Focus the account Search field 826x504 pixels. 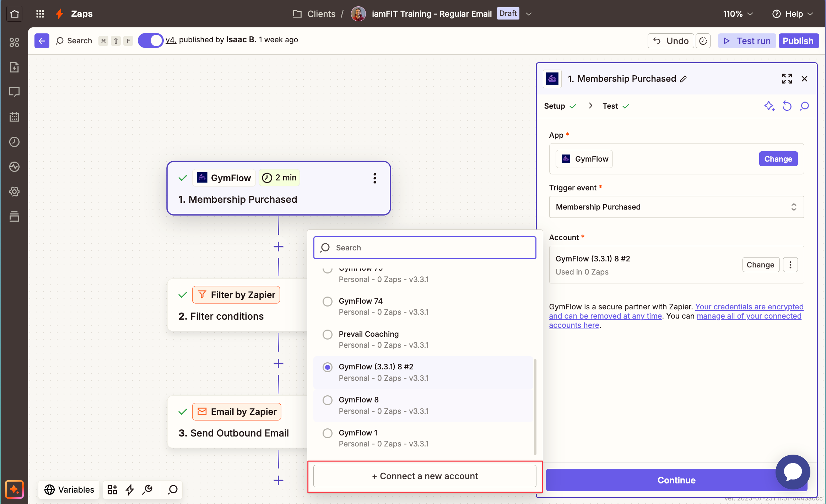[425, 248]
